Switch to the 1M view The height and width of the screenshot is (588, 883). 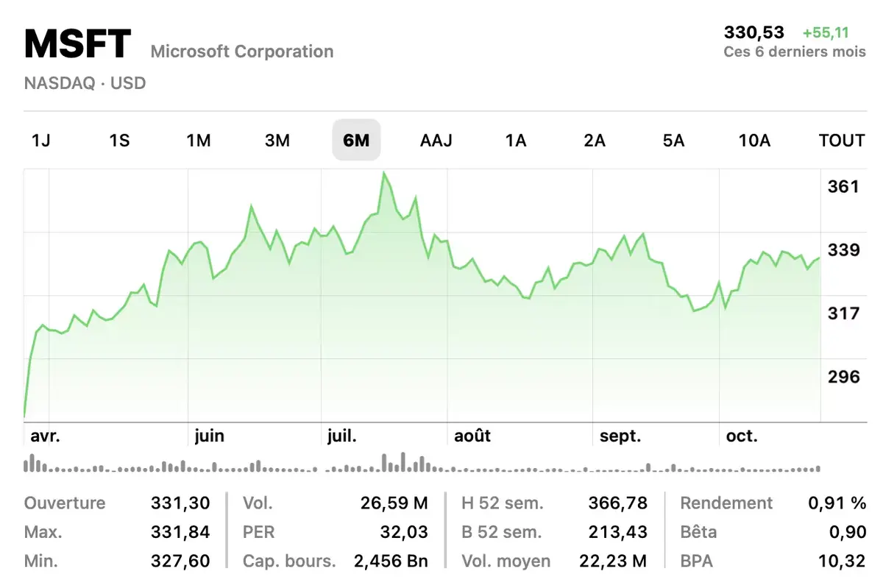coord(199,140)
